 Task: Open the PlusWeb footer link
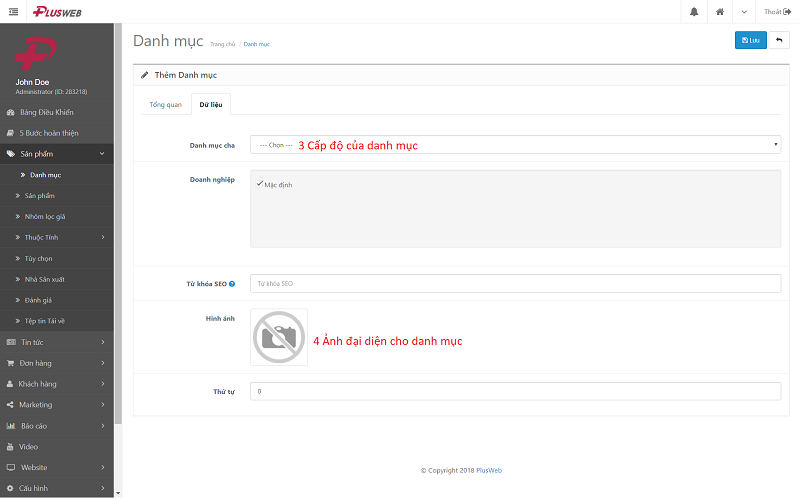pos(489,470)
